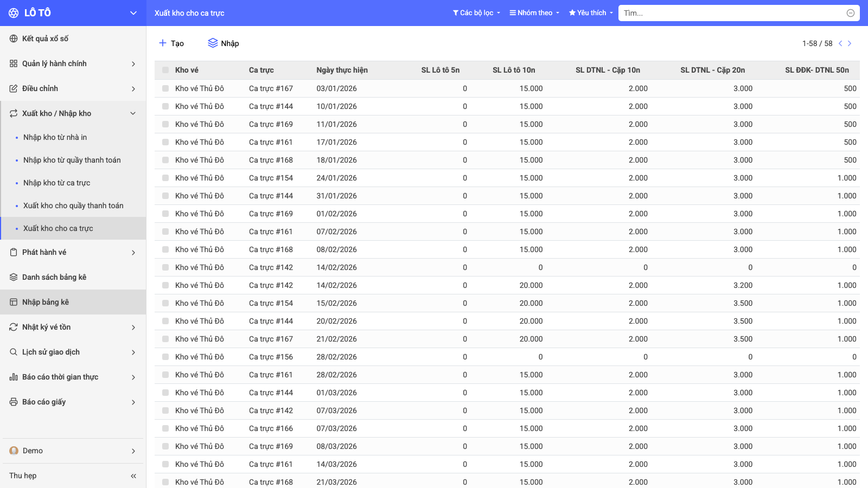Click into the Tìm search field
Image resolution: width=868 pixels, height=488 pixels.
point(732,13)
